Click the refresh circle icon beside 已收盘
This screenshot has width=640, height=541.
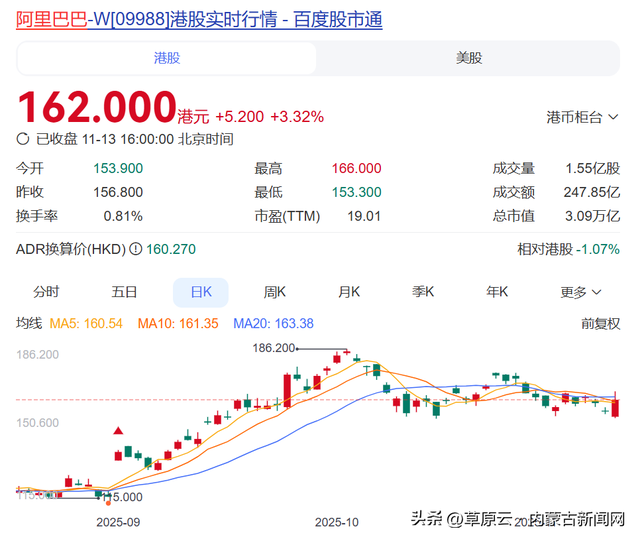pos(23,139)
